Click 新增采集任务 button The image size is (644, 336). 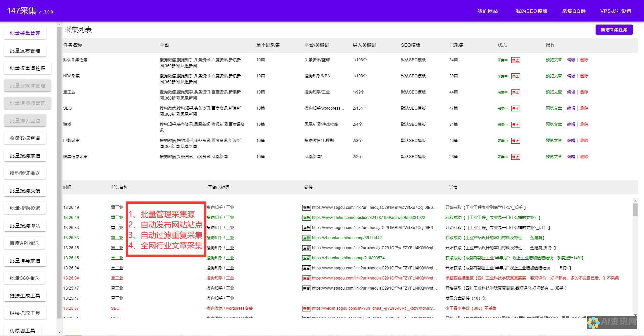(x=614, y=30)
